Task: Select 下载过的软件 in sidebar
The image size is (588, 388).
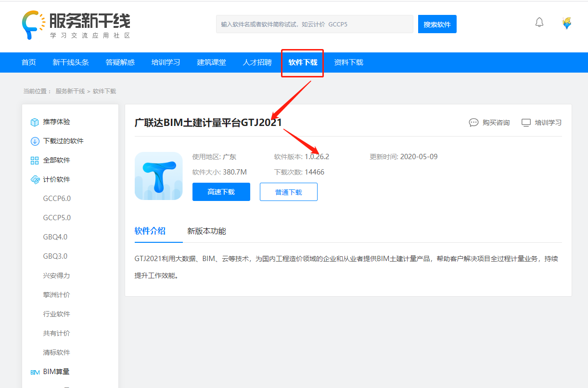Action: tap(64, 141)
